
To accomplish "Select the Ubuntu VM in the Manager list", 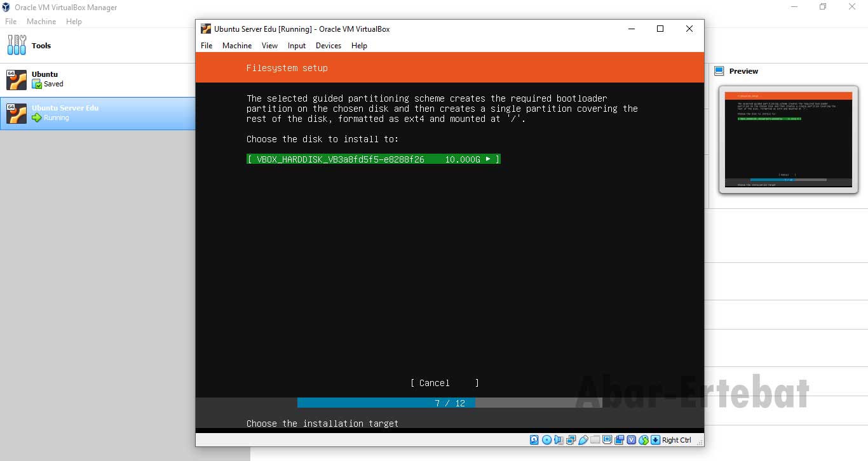I will click(98, 79).
